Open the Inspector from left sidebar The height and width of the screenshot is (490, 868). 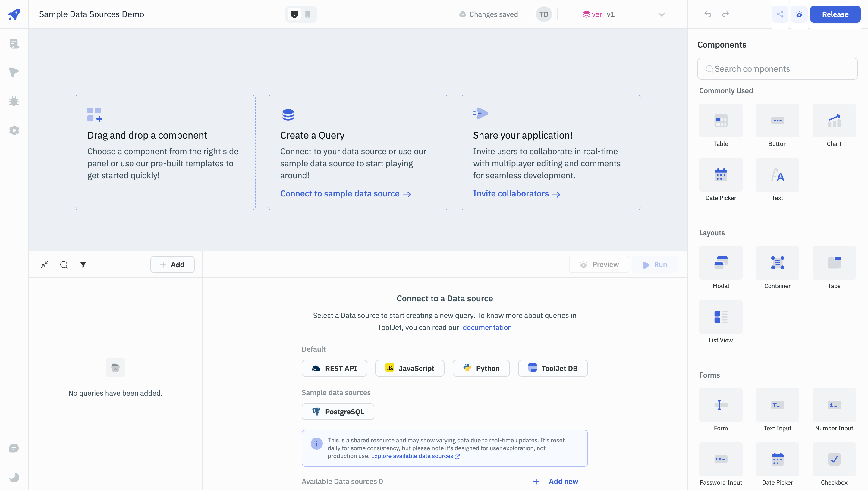coord(14,72)
